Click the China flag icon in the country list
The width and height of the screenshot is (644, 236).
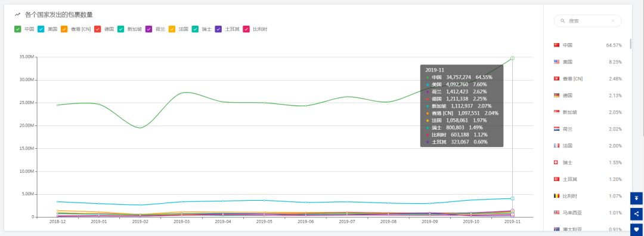pyautogui.click(x=556, y=45)
